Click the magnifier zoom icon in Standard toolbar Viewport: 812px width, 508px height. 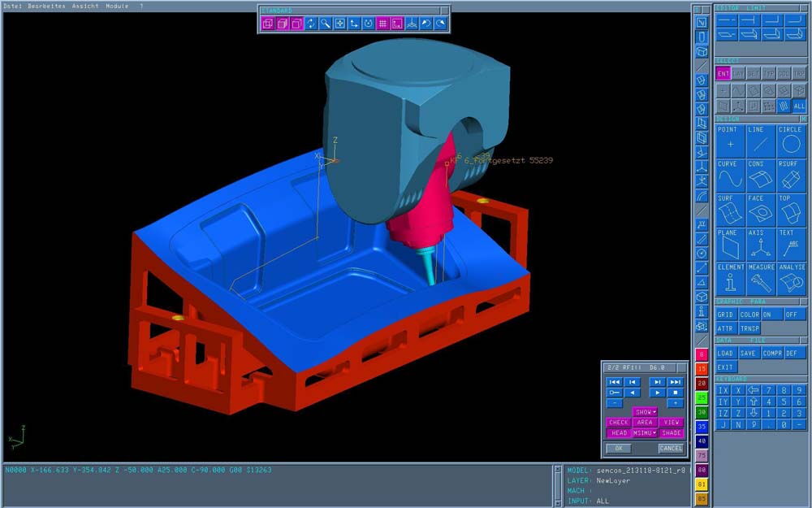(325, 24)
